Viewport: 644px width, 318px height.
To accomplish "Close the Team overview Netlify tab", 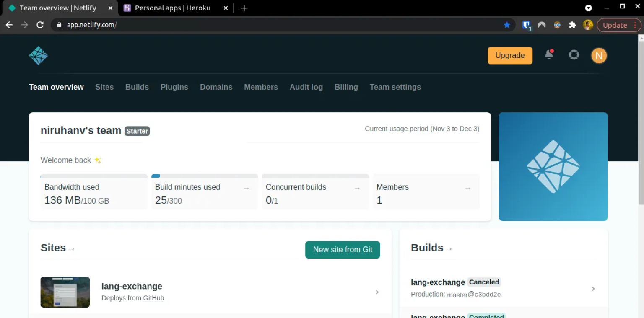I will pyautogui.click(x=110, y=8).
